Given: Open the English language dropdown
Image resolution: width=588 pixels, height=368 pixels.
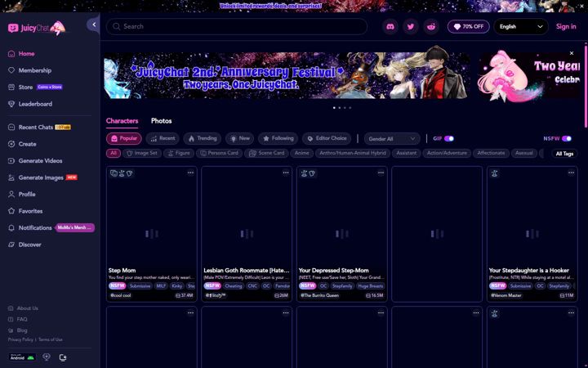Looking at the screenshot, I should [521, 27].
